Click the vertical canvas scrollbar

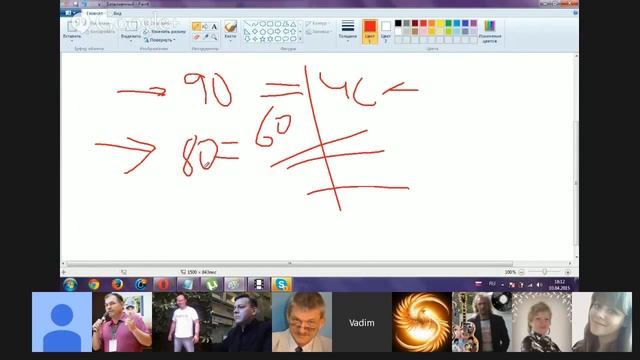point(576,184)
